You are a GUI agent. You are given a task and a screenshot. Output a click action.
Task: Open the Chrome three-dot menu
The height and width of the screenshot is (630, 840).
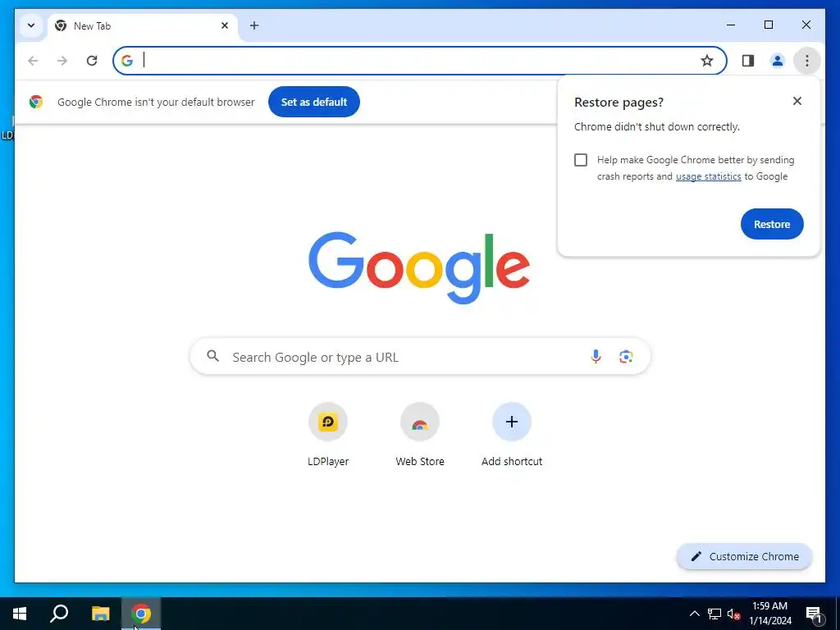tap(807, 61)
